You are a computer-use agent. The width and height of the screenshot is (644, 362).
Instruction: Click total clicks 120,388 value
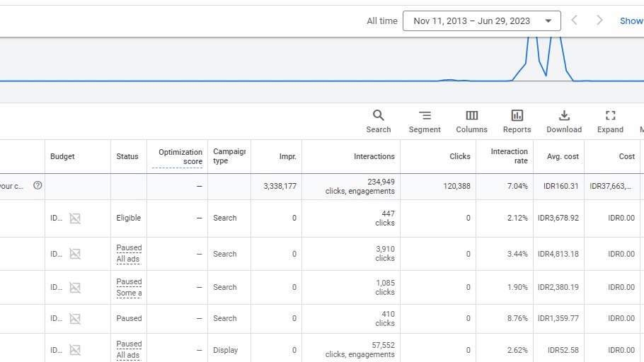[x=456, y=187]
